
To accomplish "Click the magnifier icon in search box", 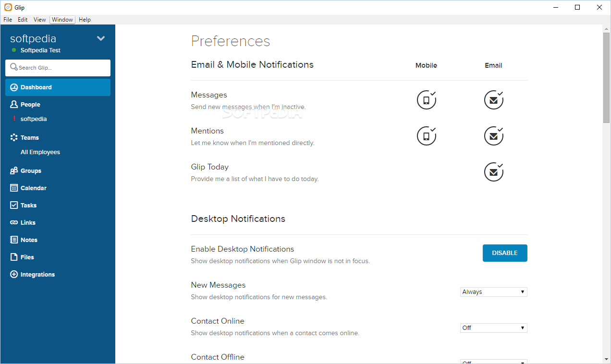I will pyautogui.click(x=14, y=67).
